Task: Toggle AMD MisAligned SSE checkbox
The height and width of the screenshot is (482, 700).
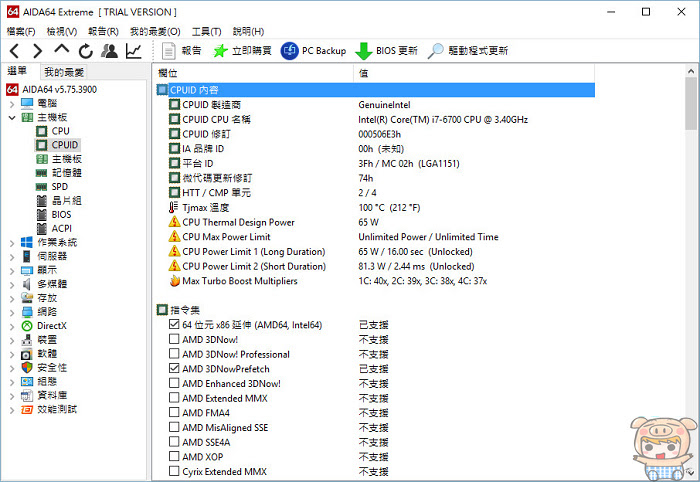Action: pos(174,427)
